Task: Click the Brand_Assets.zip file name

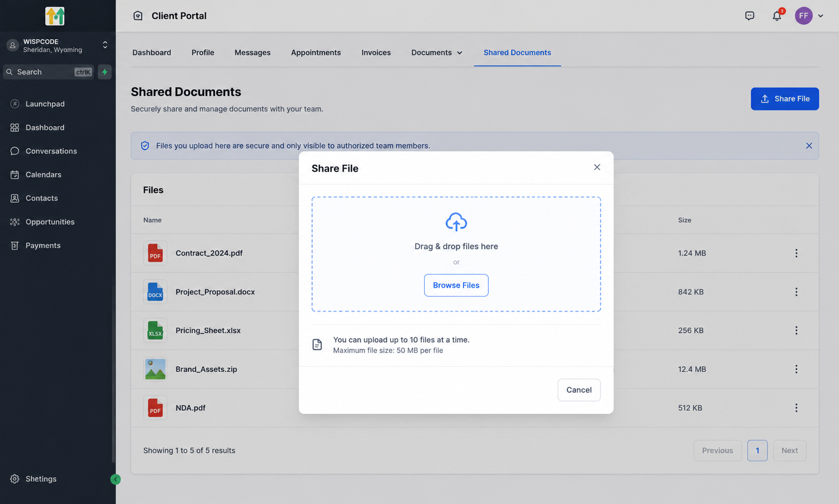Action: (x=206, y=369)
